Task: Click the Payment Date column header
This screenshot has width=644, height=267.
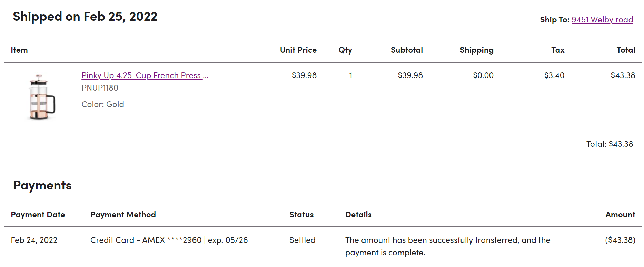Action: pyautogui.click(x=38, y=215)
